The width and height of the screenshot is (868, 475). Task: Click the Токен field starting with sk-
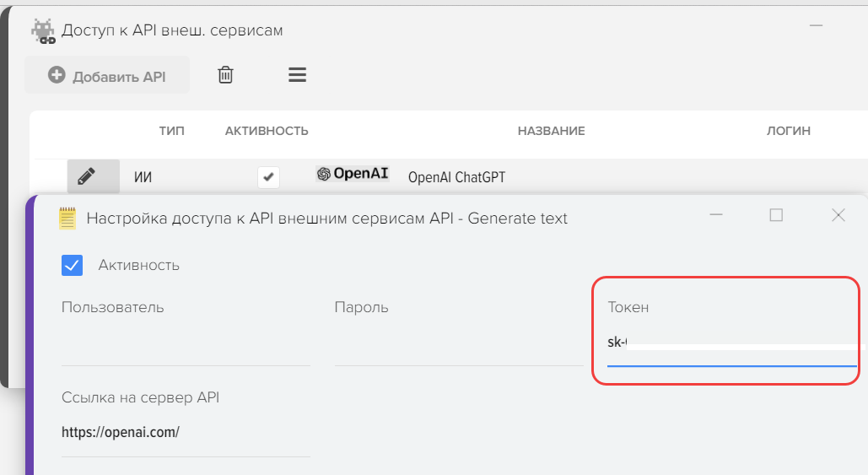(x=731, y=343)
